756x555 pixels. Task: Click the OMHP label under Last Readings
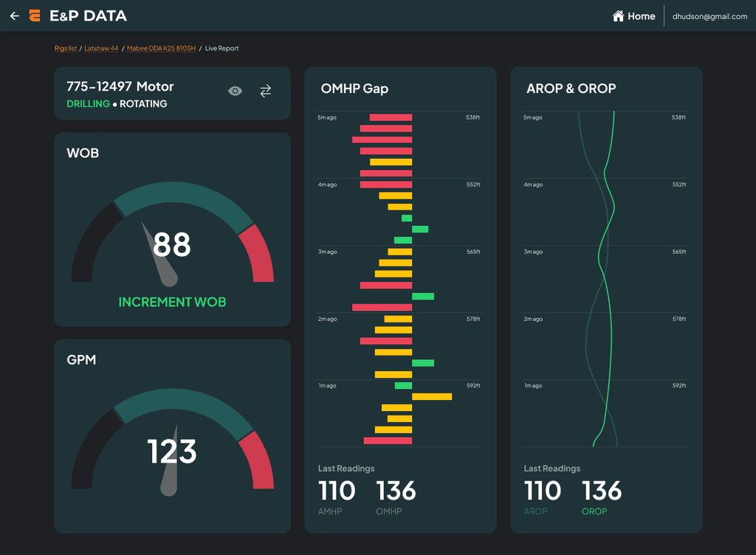(x=388, y=511)
